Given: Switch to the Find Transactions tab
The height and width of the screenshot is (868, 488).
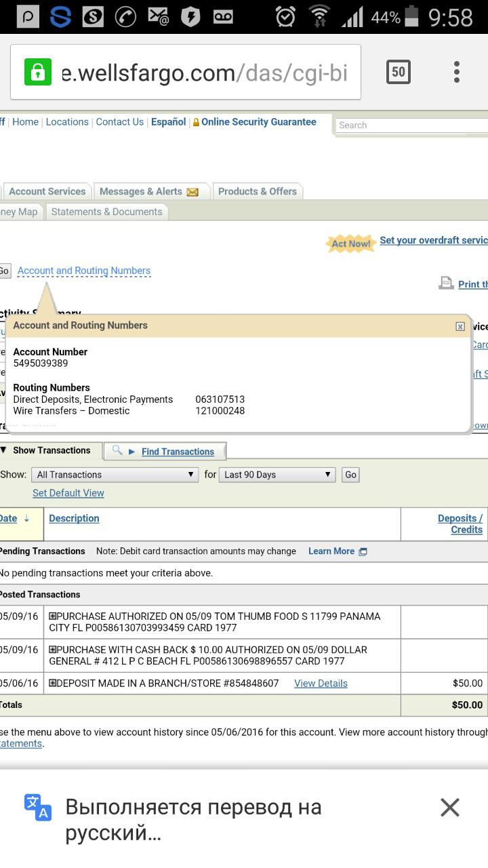Looking at the screenshot, I should point(165,451).
